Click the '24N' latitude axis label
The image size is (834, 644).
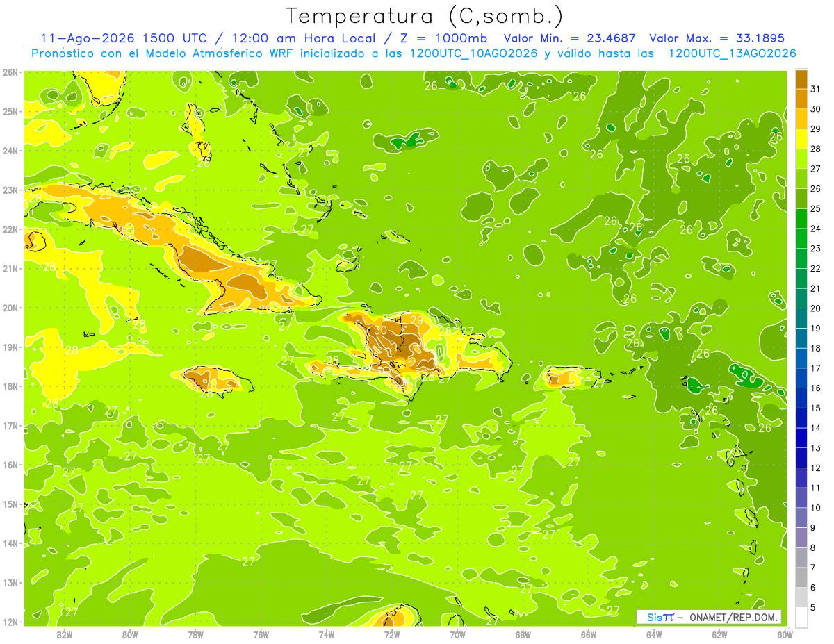[10, 151]
